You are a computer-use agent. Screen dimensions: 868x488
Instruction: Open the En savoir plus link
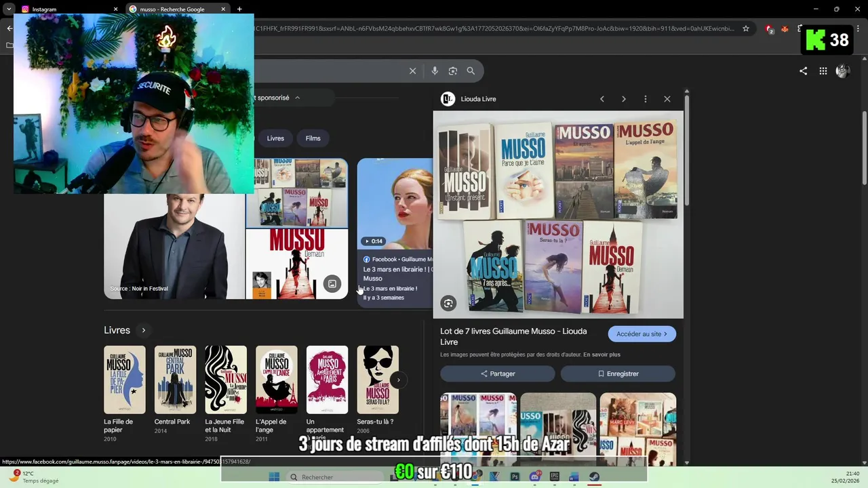click(x=601, y=354)
